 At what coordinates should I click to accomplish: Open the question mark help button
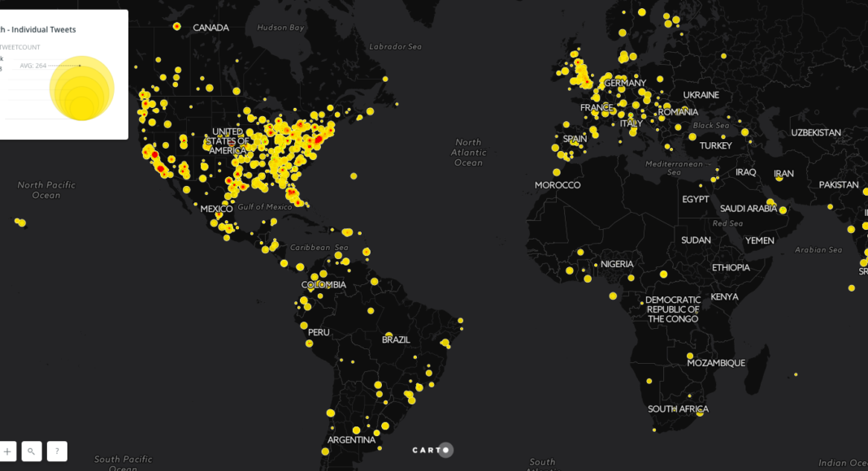(57, 452)
